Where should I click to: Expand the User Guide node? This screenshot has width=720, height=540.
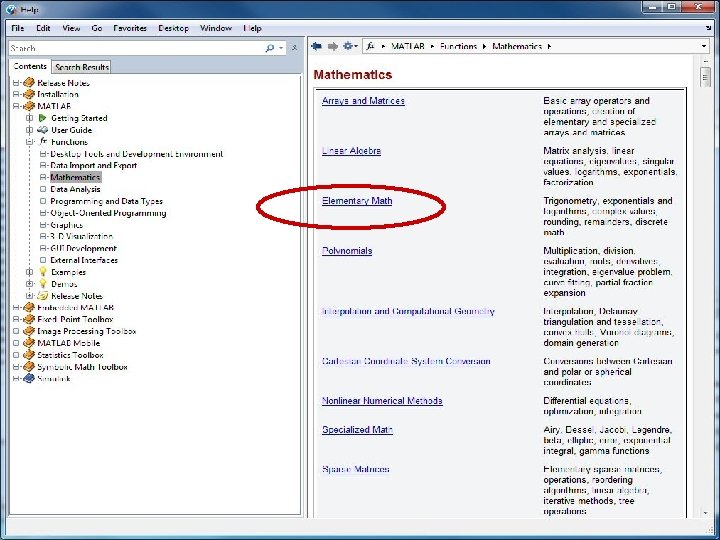29,130
